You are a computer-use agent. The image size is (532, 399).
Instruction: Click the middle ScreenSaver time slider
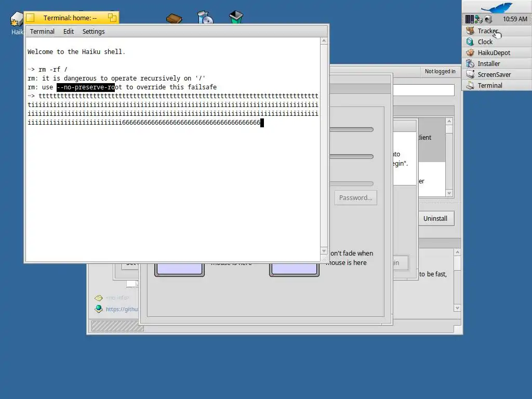[x=352, y=157]
